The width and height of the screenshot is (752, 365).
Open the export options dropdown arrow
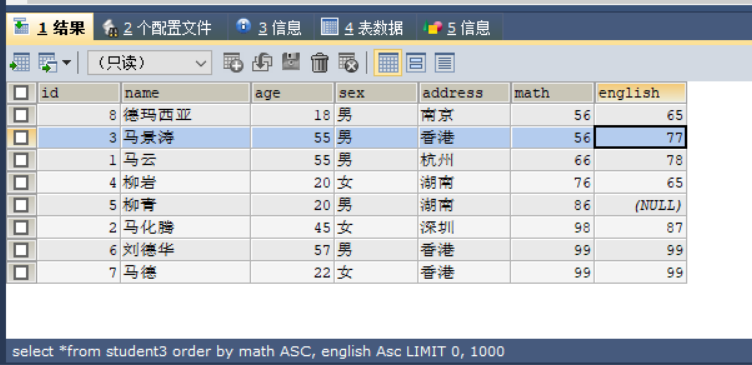[67, 63]
